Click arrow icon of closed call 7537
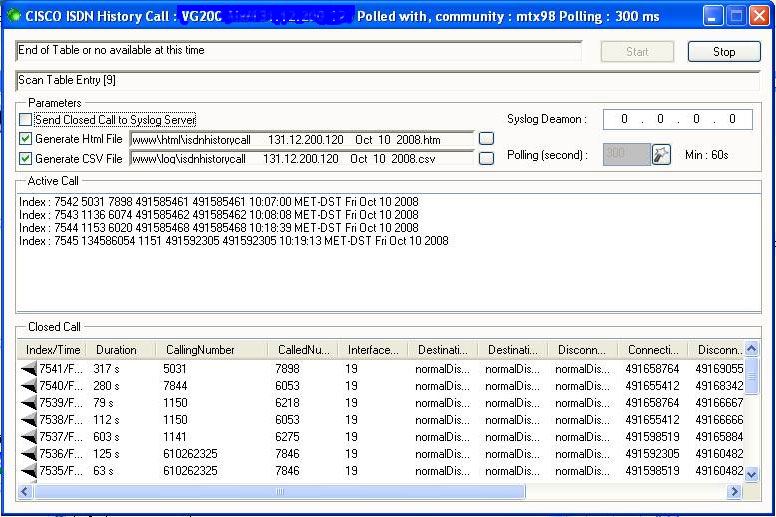 (x=29, y=437)
